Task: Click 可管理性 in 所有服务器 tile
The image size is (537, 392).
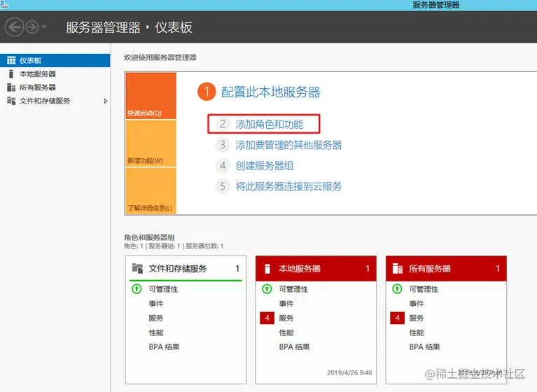Action: [x=424, y=289]
